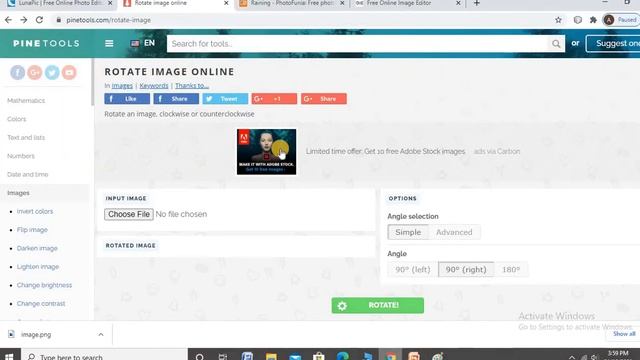This screenshot has width=640, height=360.
Task: Open the Colors category
Action: pyautogui.click(x=17, y=119)
